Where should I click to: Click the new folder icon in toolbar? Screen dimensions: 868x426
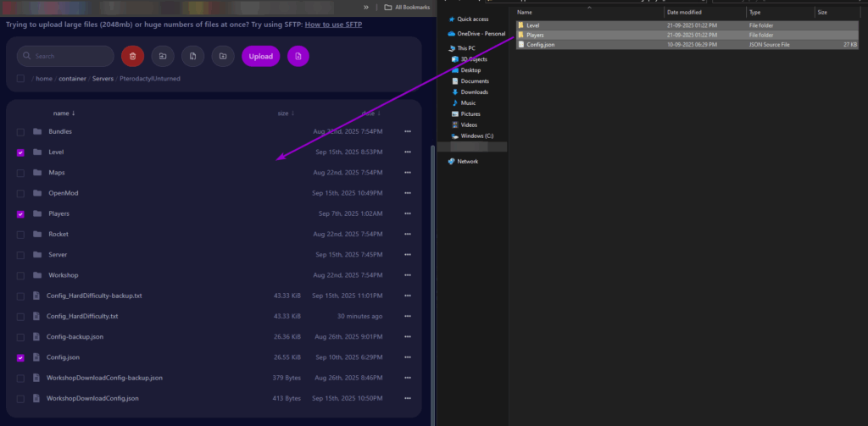[x=223, y=56]
